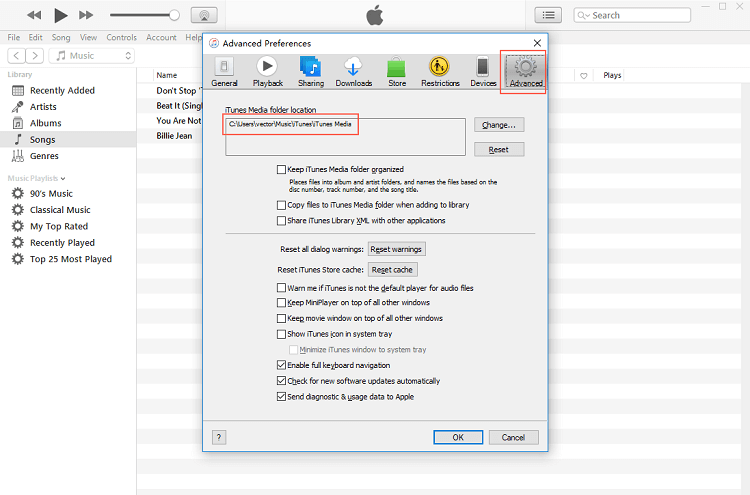Open the Recently Played playlist
Screen dimensions: 750x495
tap(62, 242)
